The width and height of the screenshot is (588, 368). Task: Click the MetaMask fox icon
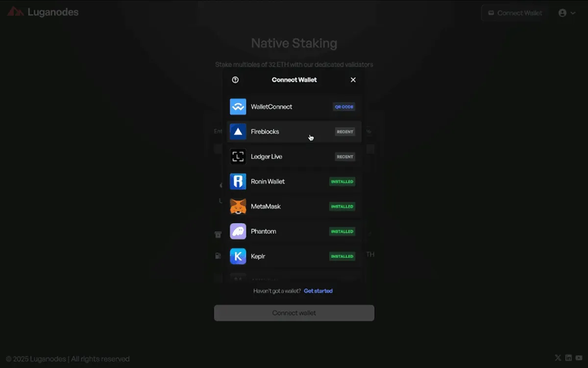click(238, 207)
